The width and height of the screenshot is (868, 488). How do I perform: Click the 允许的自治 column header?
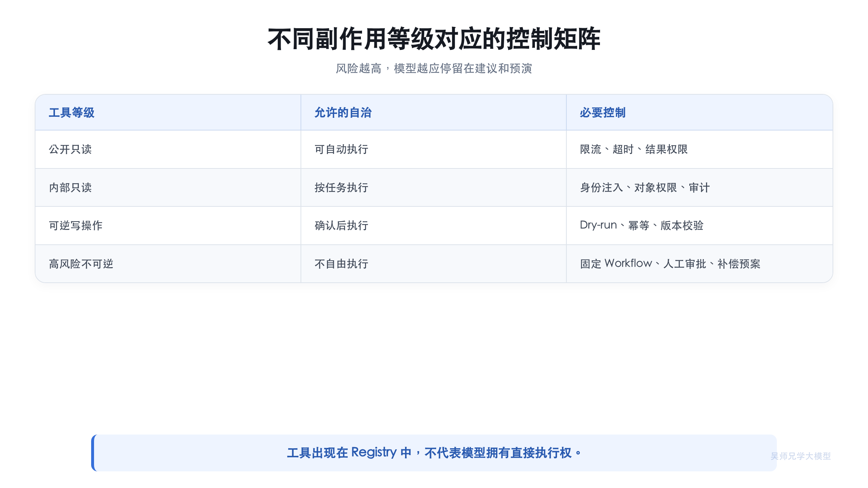[x=433, y=112]
